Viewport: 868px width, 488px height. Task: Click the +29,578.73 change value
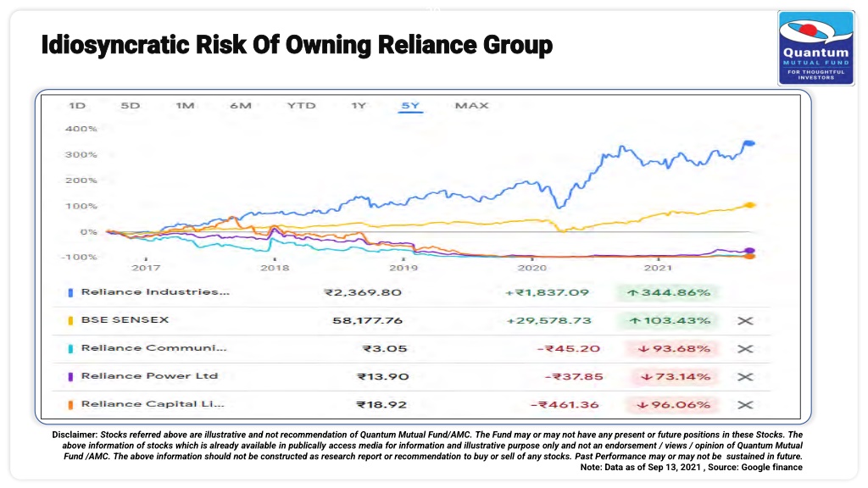pyautogui.click(x=549, y=321)
